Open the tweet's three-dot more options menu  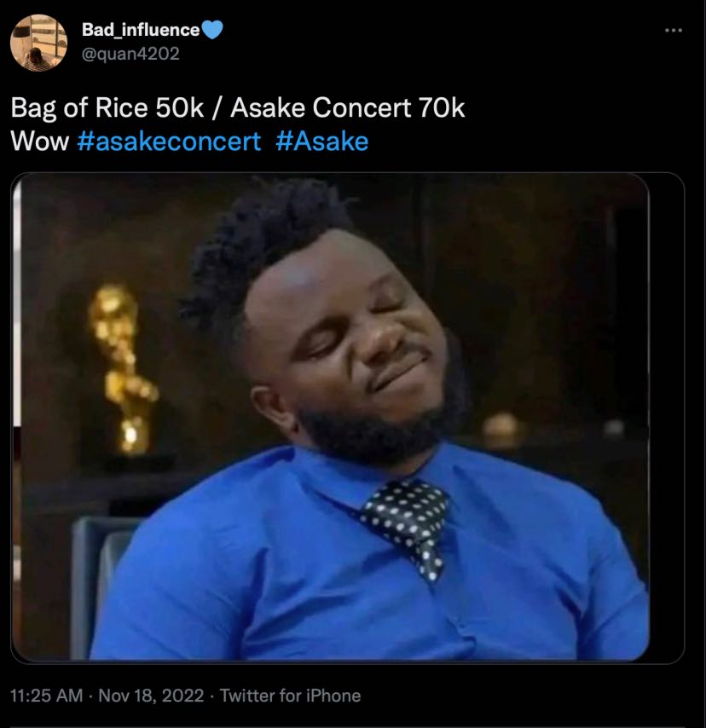coord(673,30)
